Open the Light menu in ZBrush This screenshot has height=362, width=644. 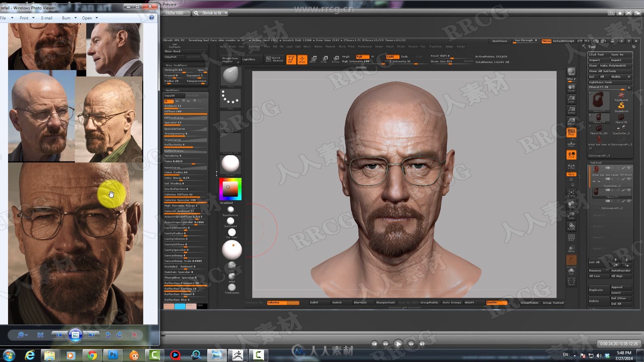(x=298, y=47)
